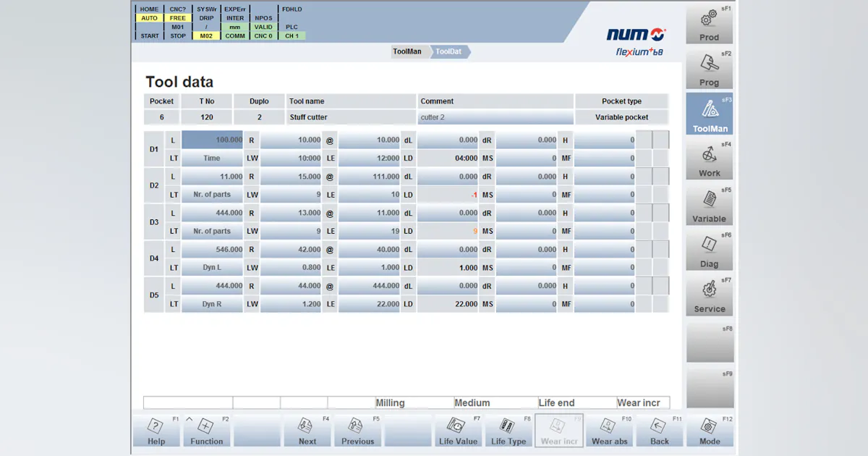Click the M02 status indicator
Screen dimensions: 868x456
click(x=206, y=35)
